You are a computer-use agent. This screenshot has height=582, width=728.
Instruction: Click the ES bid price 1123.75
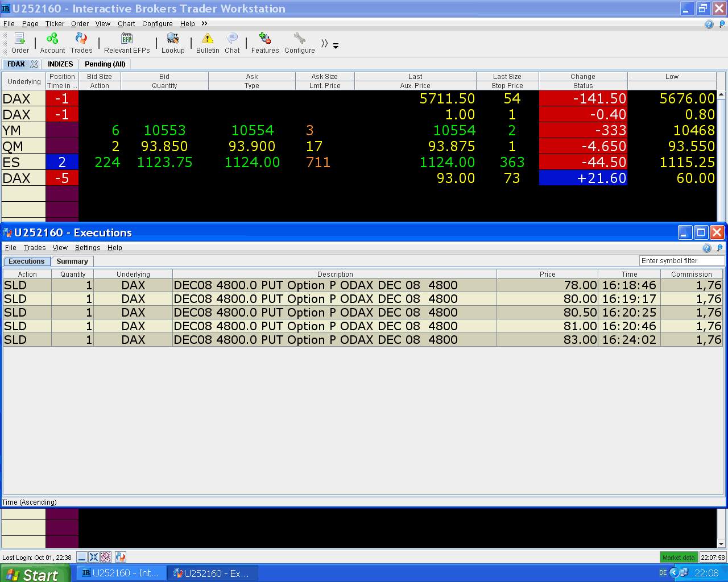coord(165,162)
